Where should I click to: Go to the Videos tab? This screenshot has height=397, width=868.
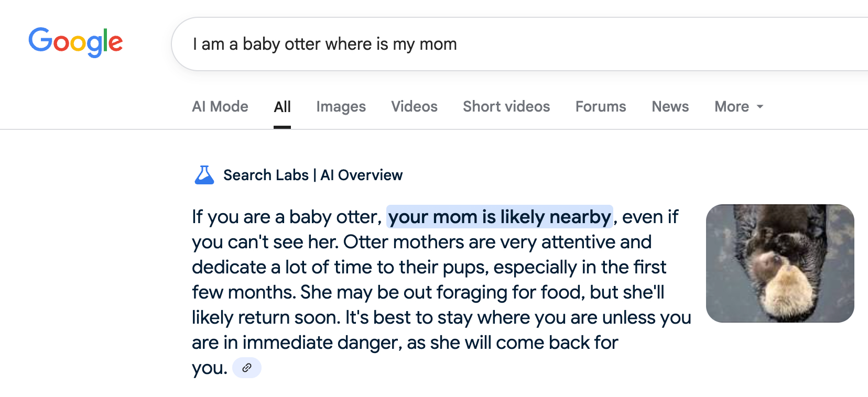[414, 107]
